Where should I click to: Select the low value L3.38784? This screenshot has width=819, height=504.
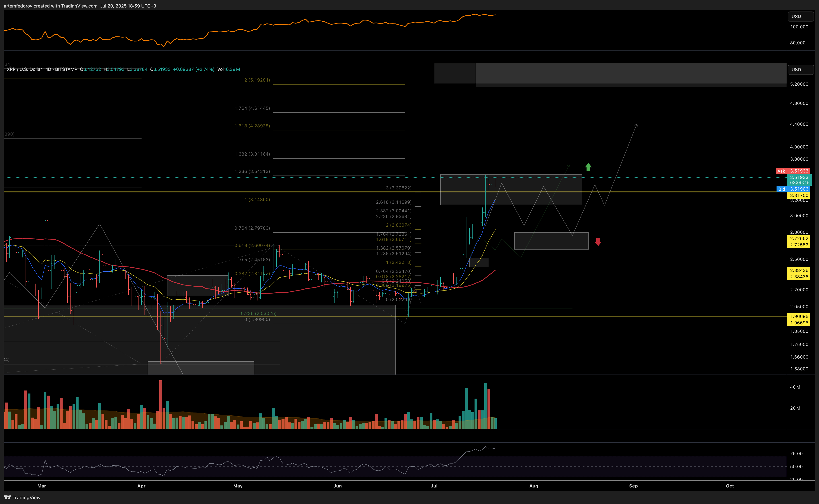(x=137, y=69)
